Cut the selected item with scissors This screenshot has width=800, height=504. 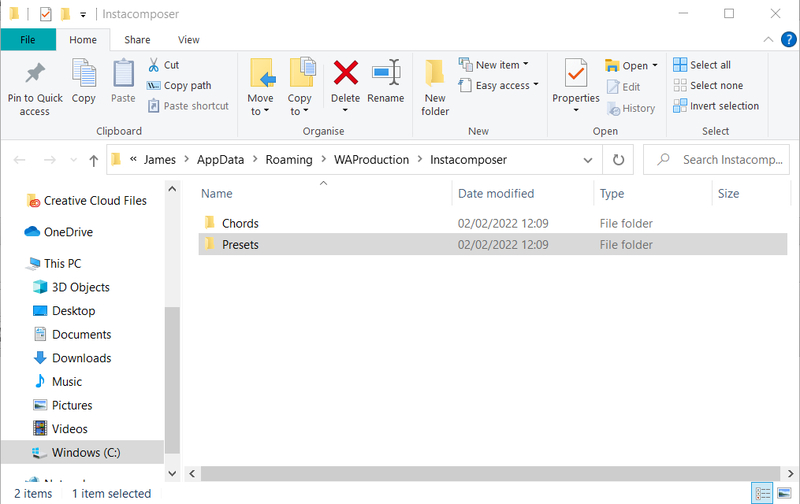(x=163, y=65)
